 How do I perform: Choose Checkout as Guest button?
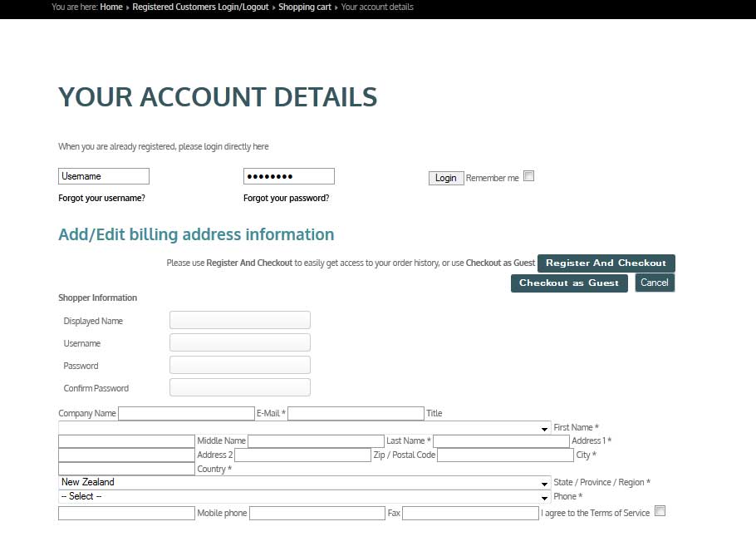coord(569,283)
